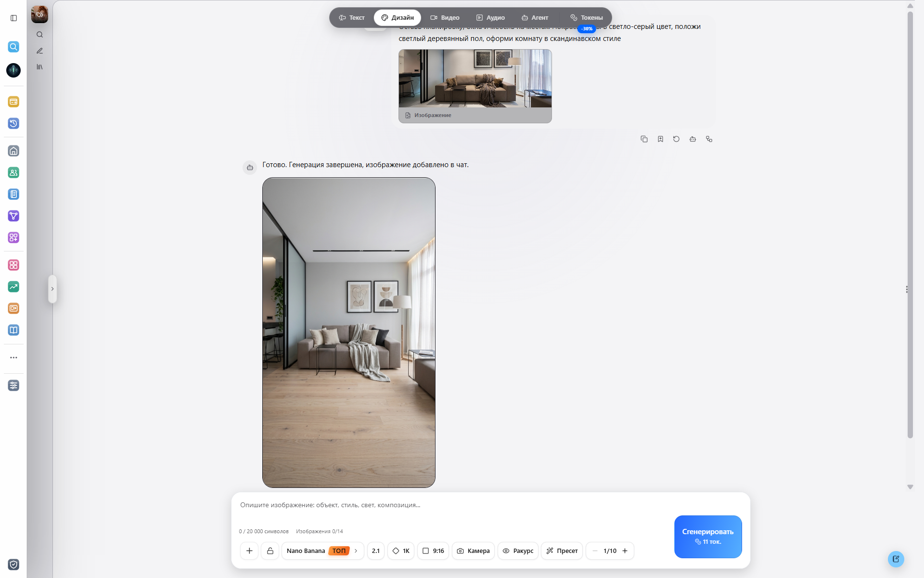
Task: Copy the message with the copy icon
Action: coord(644,139)
